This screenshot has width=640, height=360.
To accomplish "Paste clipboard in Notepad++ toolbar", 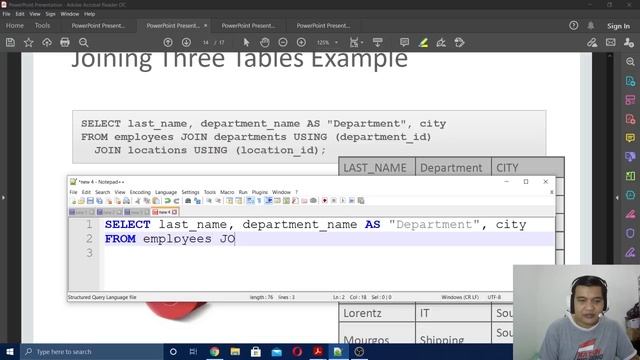I will pyautogui.click(x=156, y=200).
